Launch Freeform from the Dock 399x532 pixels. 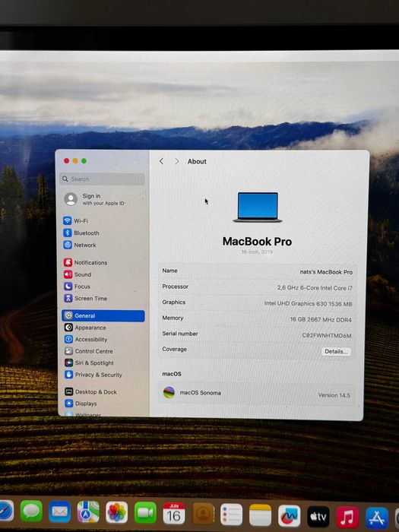(x=289, y=516)
